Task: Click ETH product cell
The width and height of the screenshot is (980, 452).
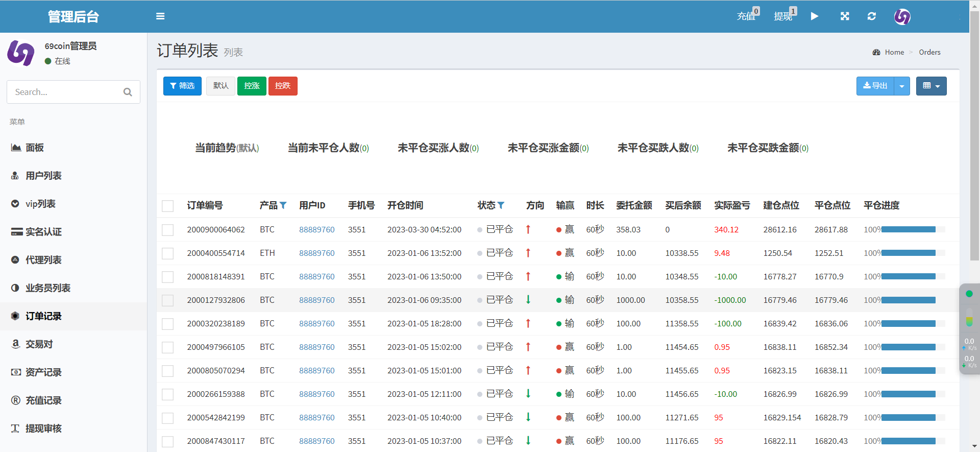Action: click(267, 253)
